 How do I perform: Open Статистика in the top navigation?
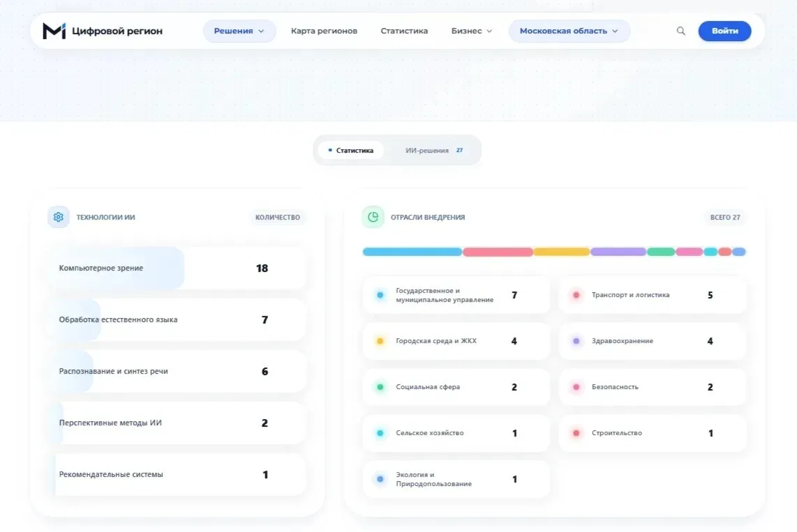tap(404, 31)
